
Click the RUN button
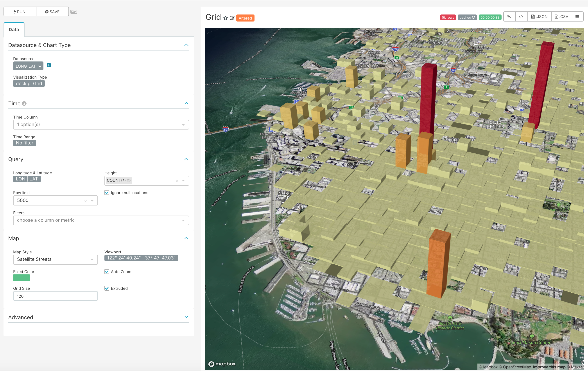pyautogui.click(x=20, y=12)
